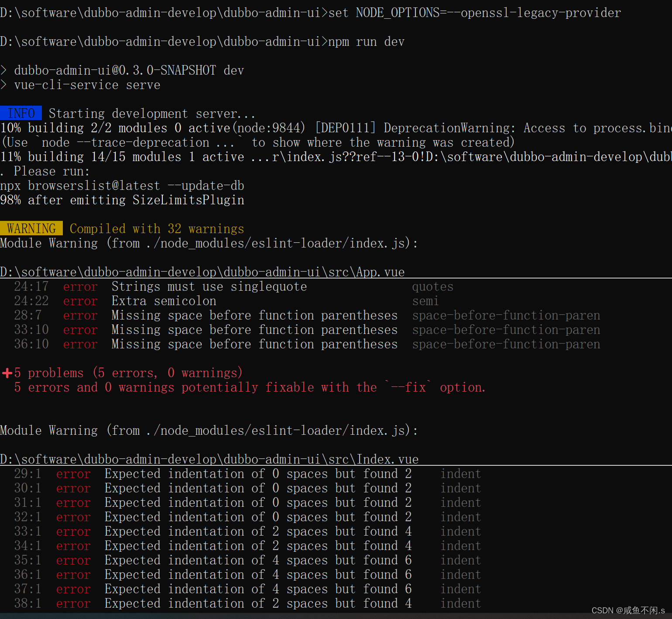Click 'indent' rule on row 36:1

461,574
